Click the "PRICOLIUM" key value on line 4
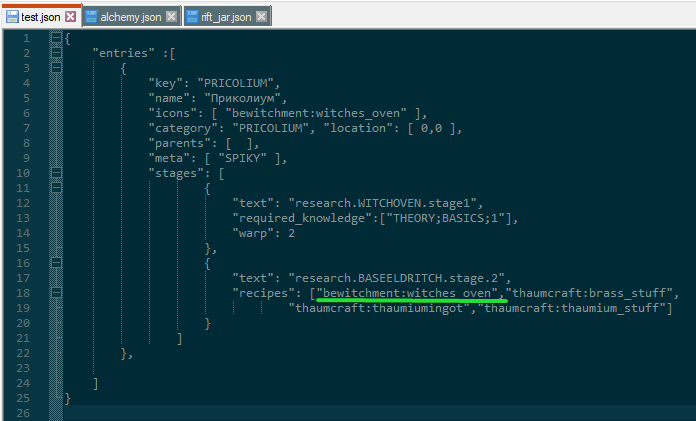The width and height of the screenshot is (696, 421). pos(236,83)
